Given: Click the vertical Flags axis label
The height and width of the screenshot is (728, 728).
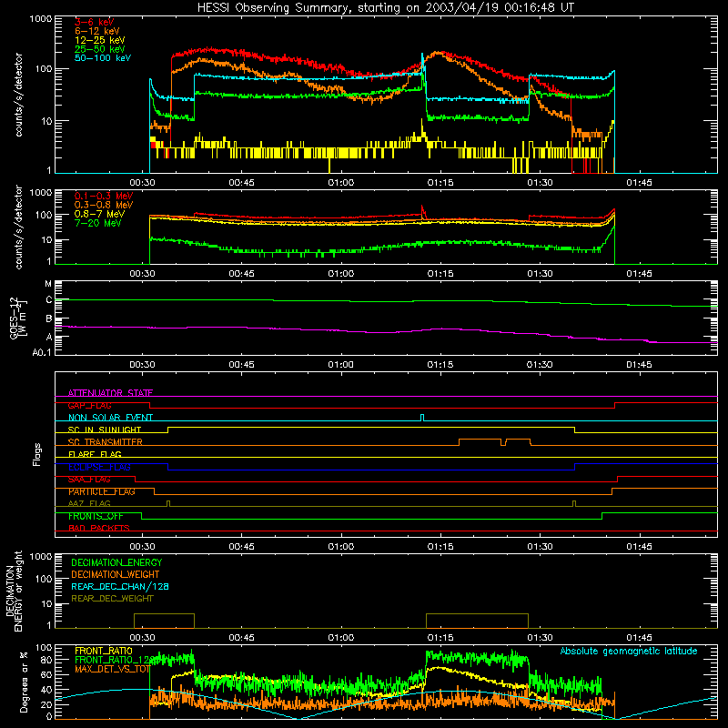Looking at the screenshot, I should [x=37, y=454].
